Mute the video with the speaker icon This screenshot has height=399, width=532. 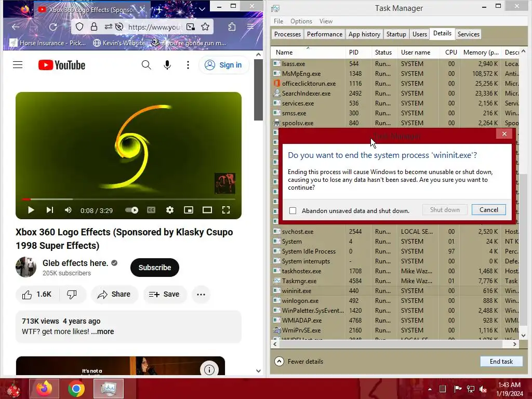68,210
